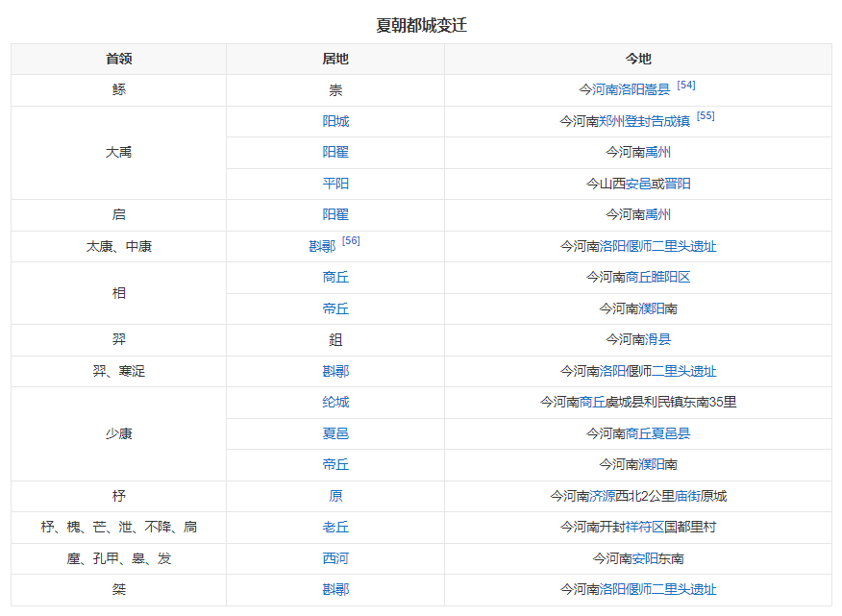The image size is (842, 616).
Task: Open the 西河 link for 廑、孔甲、皋、发
Action: [x=334, y=557]
